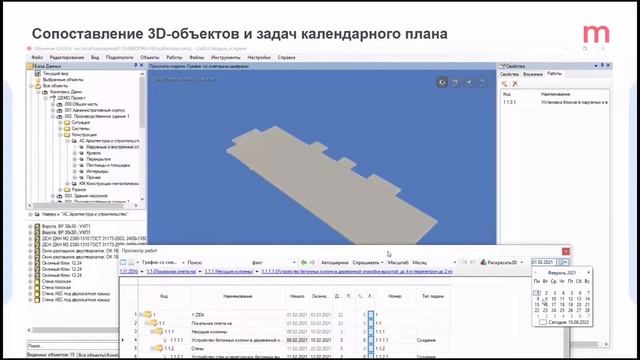Screen dimensions: 640x360
Task: Select the first Оконный блок 12.24 item
Action: (62, 263)
